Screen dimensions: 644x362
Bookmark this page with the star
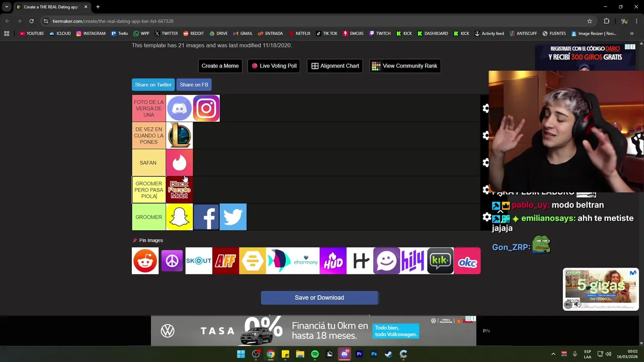(589, 21)
